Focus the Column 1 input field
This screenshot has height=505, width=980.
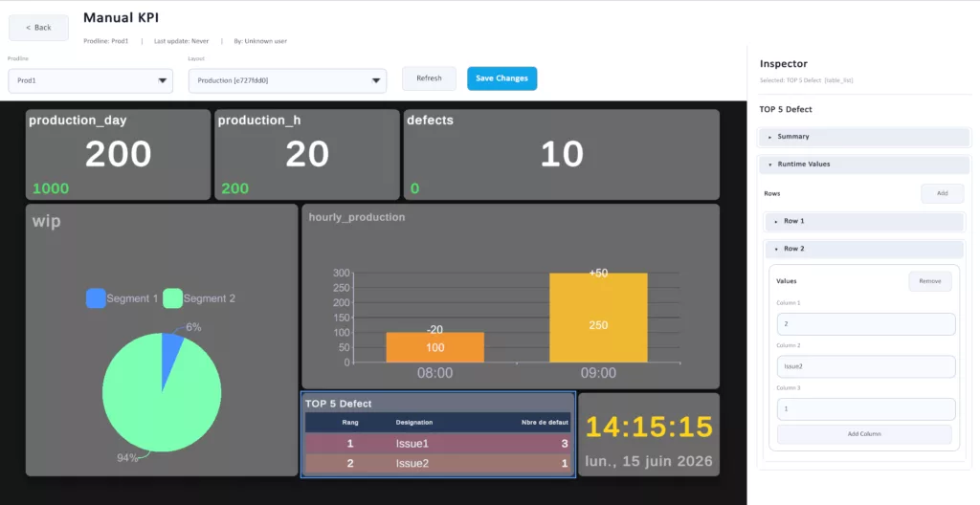coord(865,324)
